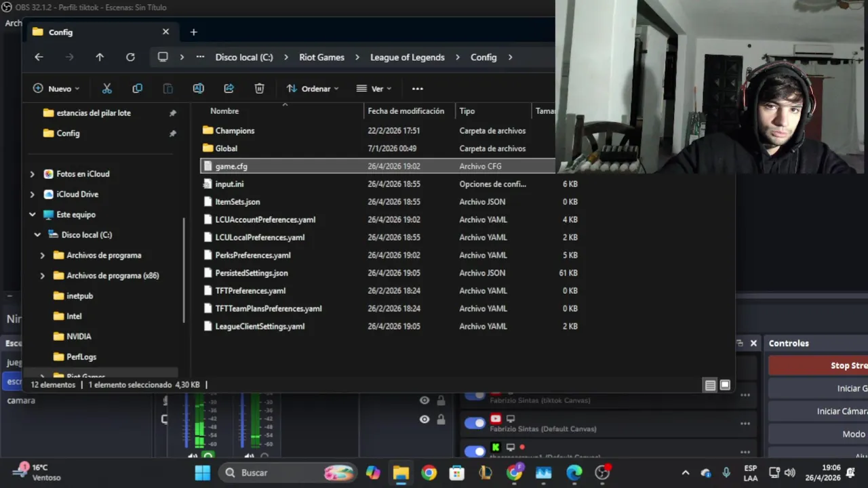Image resolution: width=868 pixels, height=488 pixels.
Task: Expand iCloud Drive tree node
Action: click(x=32, y=195)
